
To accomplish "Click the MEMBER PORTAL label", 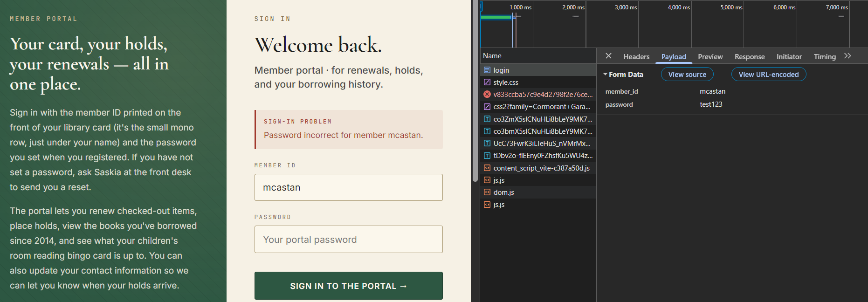I will [x=43, y=19].
